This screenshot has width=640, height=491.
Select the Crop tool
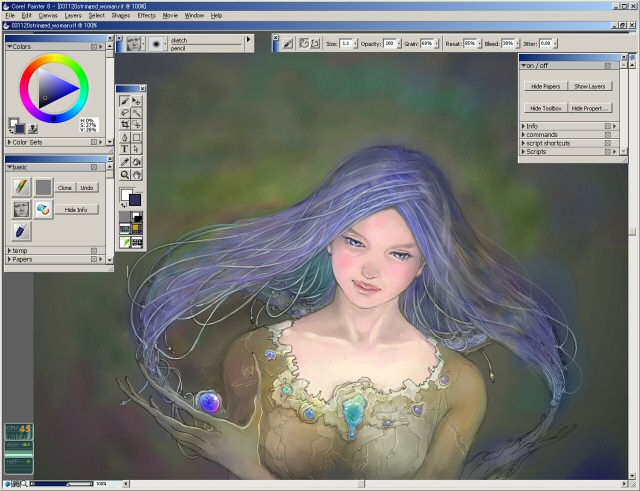(125, 124)
